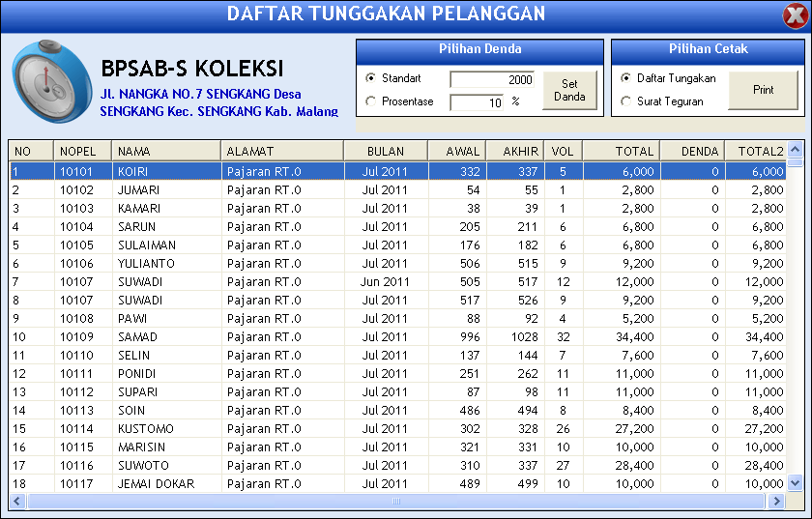The height and width of the screenshot is (519, 812).
Task: Click the AWAL column header
Action: pos(456,151)
